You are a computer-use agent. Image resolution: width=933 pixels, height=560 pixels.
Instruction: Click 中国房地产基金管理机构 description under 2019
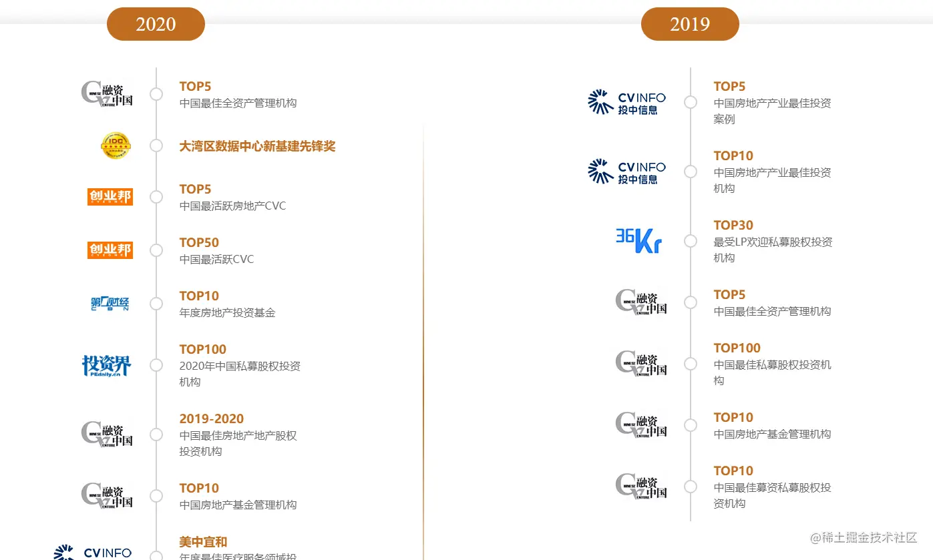point(772,434)
